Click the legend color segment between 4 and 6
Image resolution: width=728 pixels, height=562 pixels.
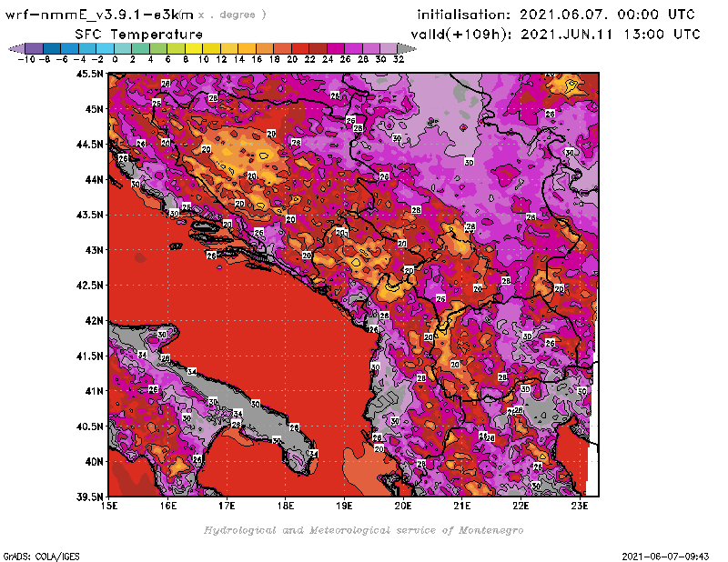click(x=158, y=48)
